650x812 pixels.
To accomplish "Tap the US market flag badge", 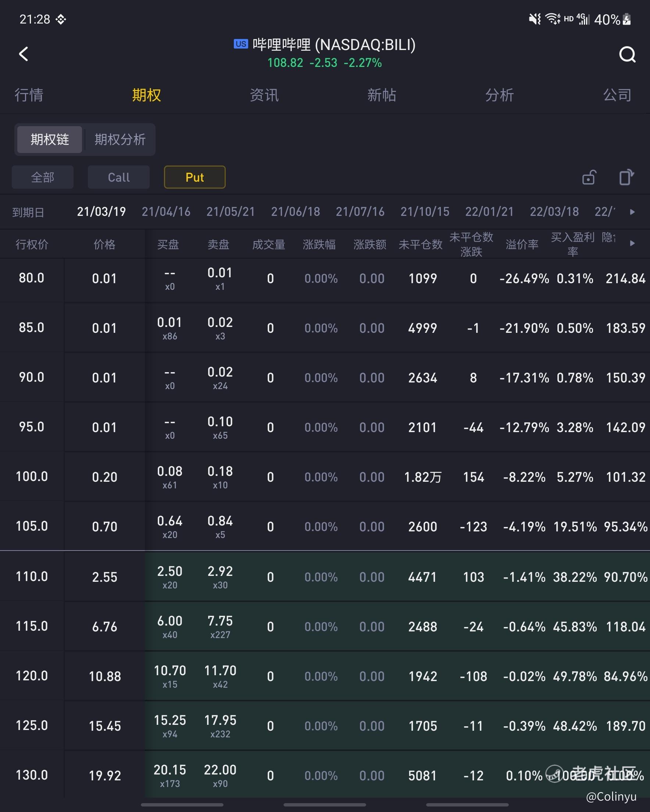I will pos(241,44).
